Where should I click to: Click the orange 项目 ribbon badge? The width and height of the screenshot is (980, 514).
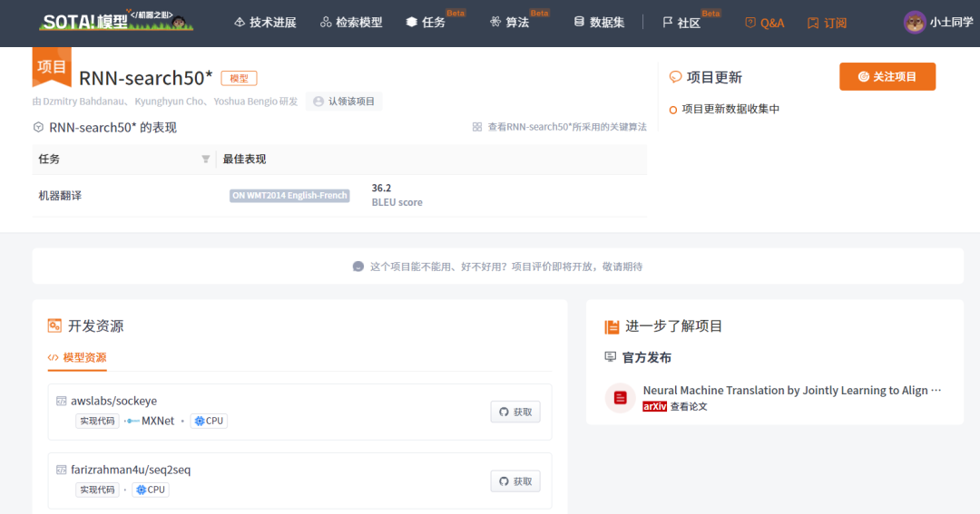pyautogui.click(x=51, y=67)
